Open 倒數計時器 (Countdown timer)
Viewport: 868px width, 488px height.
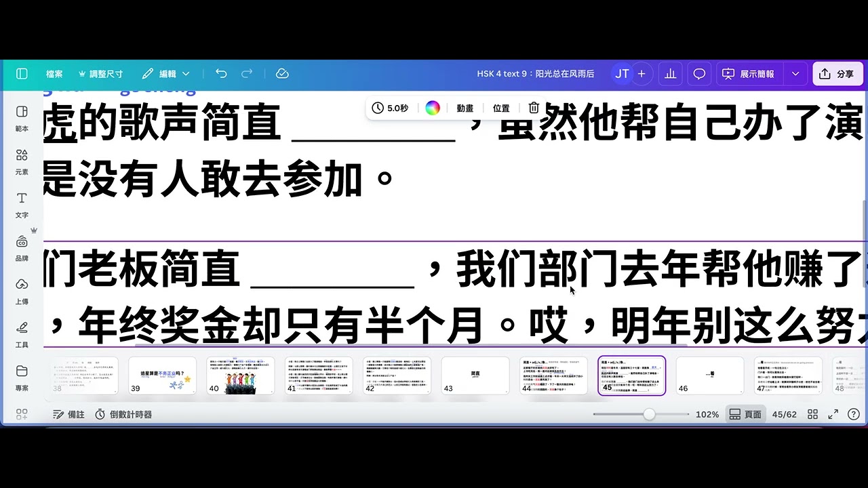click(123, 414)
